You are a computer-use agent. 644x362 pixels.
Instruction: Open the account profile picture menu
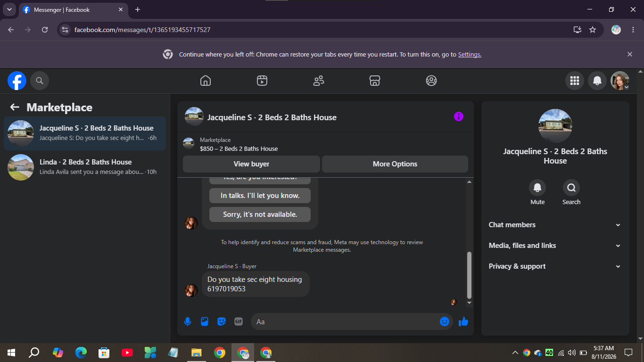620,81
